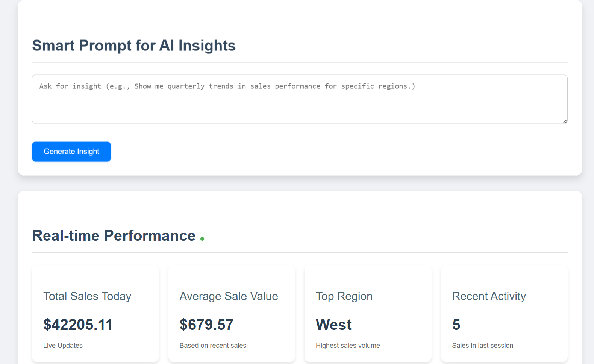The width and height of the screenshot is (594, 364).
Task: Click the Sales in last session caption
Action: click(482, 346)
